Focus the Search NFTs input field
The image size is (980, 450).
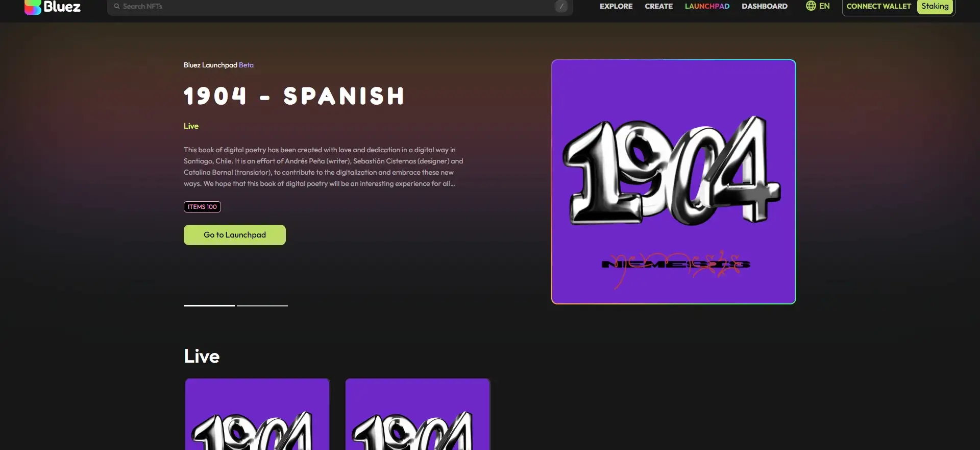332,6
